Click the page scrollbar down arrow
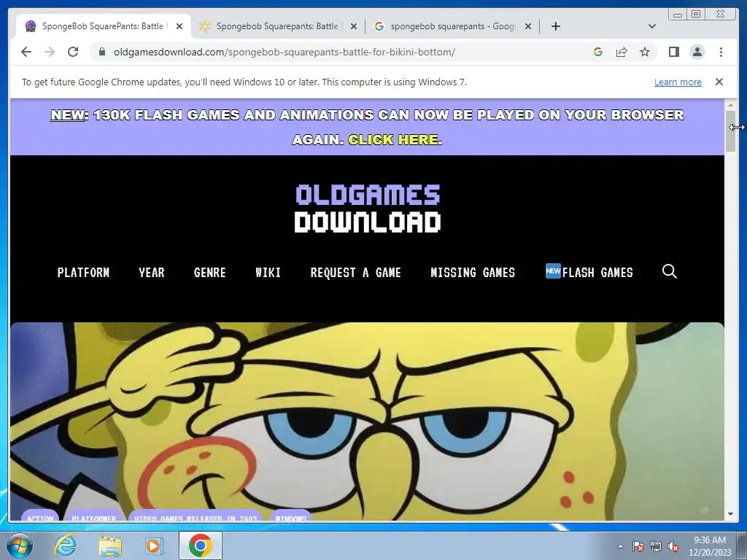The height and width of the screenshot is (560, 747). (730, 514)
